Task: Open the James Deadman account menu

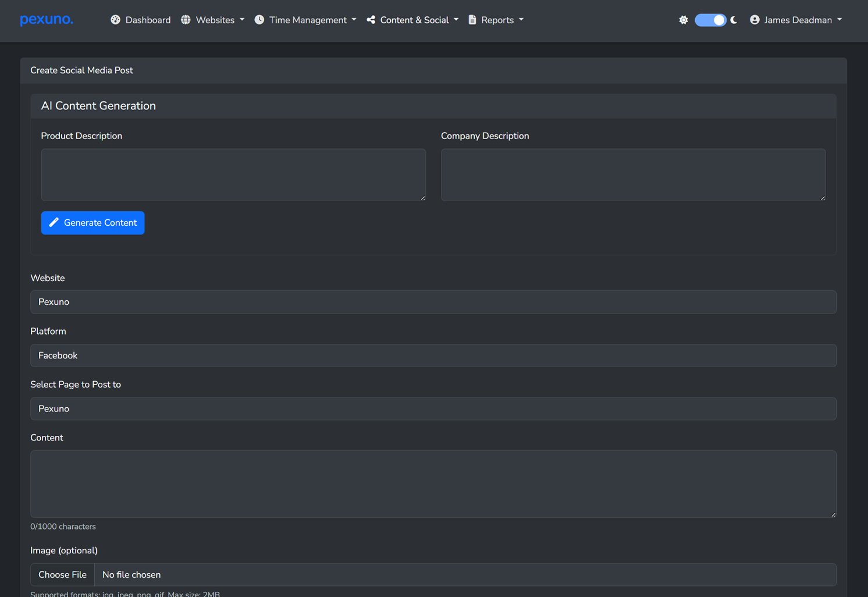Action: (x=796, y=20)
